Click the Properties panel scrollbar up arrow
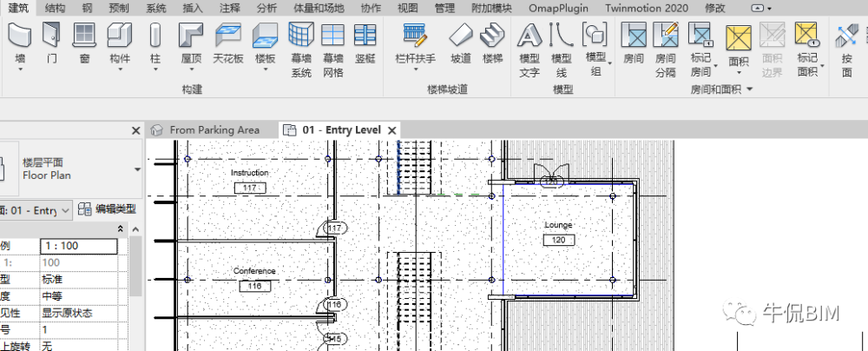 (x=136, y=229)
